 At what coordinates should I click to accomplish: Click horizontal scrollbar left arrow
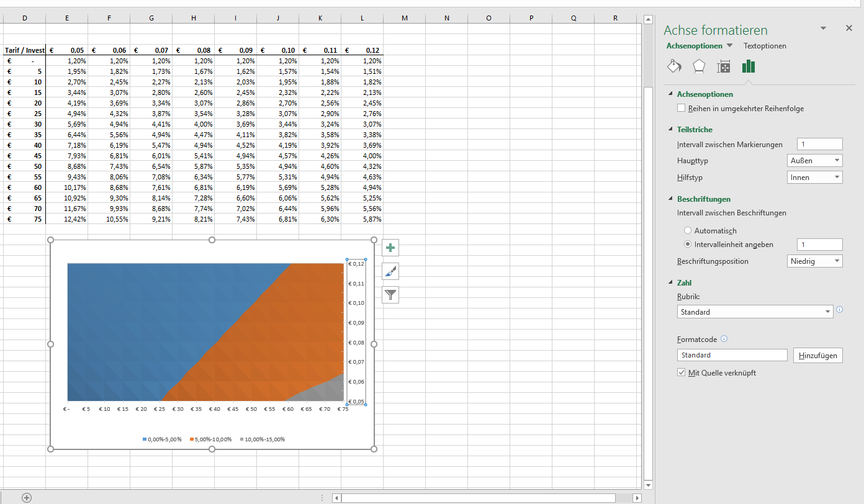click(336, 498)
